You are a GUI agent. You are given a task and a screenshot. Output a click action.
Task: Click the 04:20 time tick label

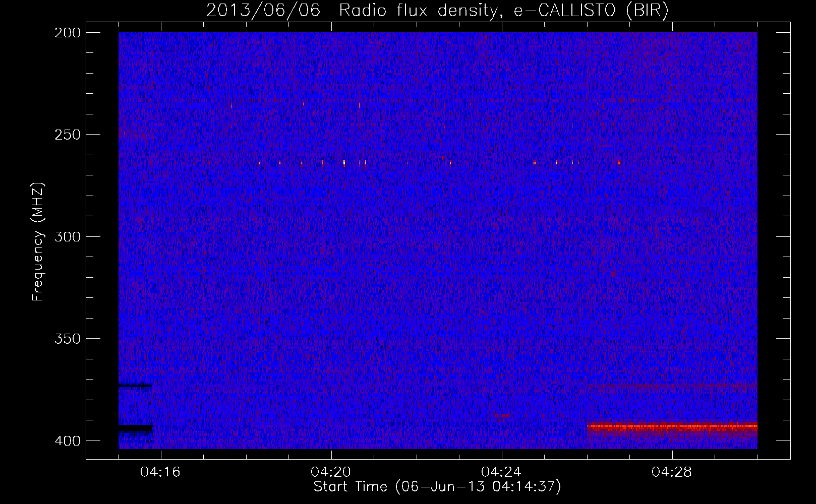tap(331, 472)
